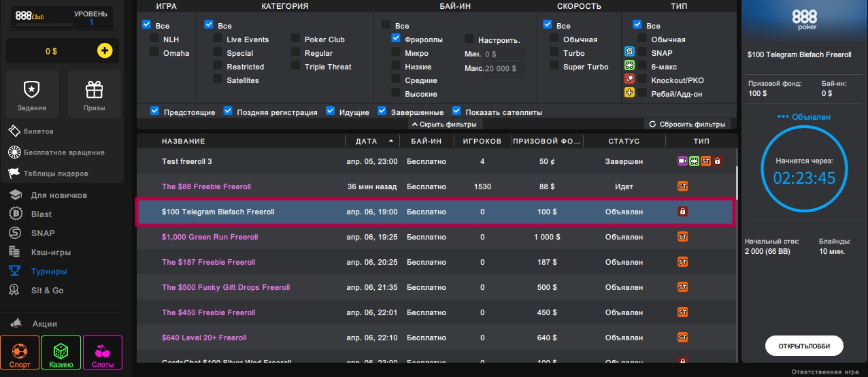
Task: Collapse filters with Скрыть фильтры
Action: (x=446, y=125)
